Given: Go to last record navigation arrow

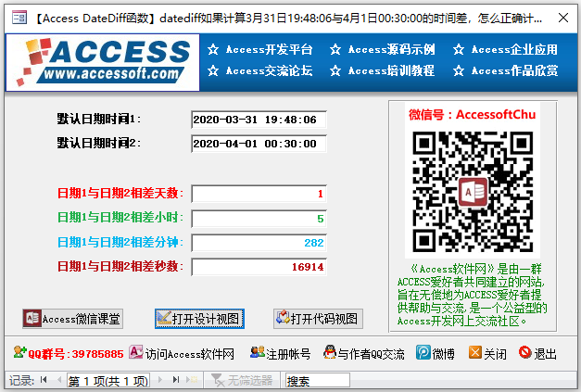Looking at the screenshot, I should [x=176, y=380].
